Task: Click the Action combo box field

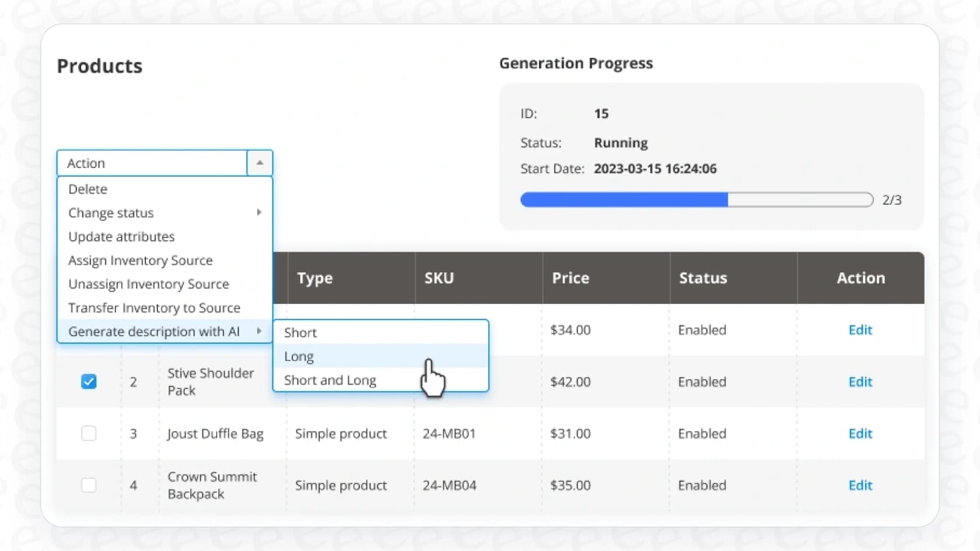Action: point(152,163)
